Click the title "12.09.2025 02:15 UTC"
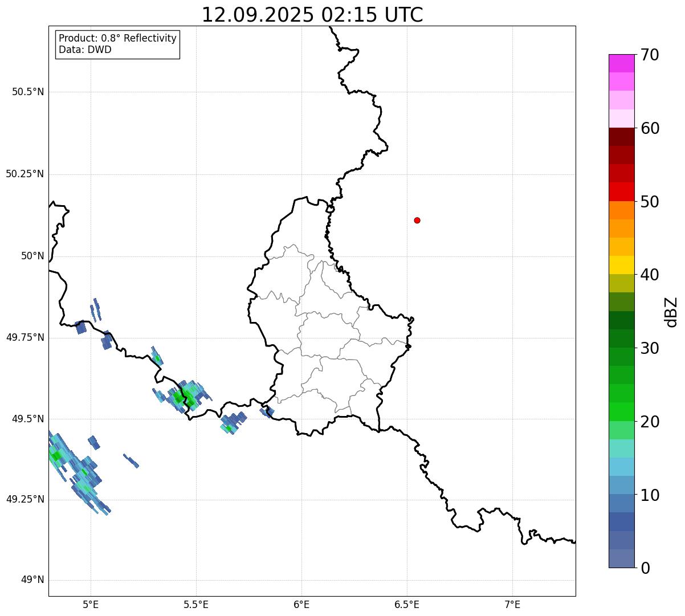Screen dimensions: 685x616 click(x=312, y=15)
